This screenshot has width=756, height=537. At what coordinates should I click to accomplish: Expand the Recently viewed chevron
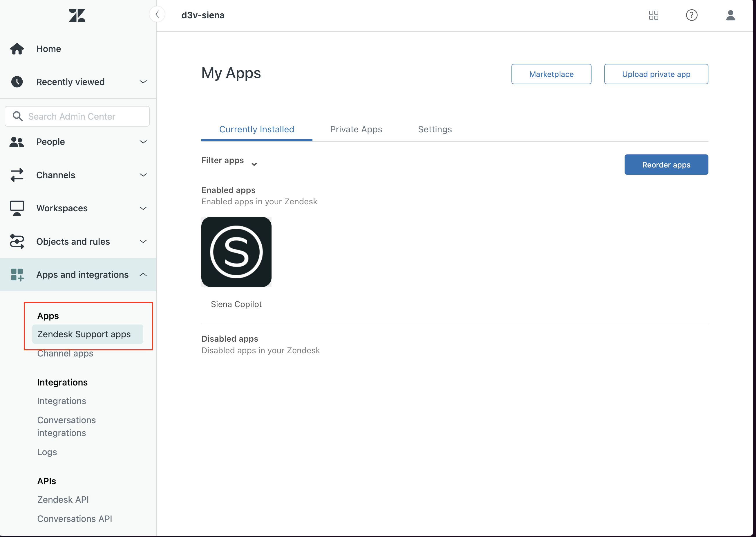coord(143,82)
